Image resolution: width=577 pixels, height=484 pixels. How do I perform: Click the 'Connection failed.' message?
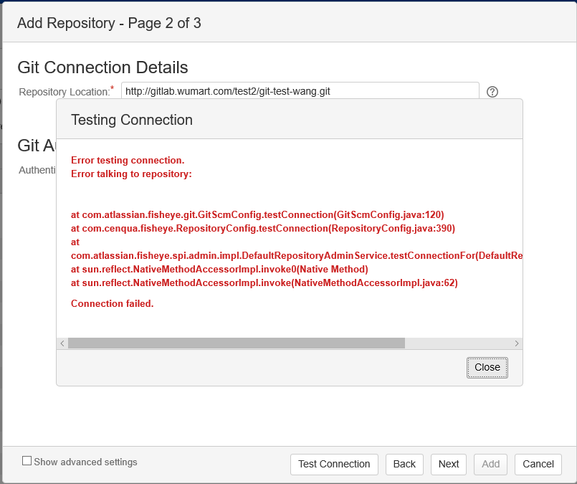[x=112, y=304]
